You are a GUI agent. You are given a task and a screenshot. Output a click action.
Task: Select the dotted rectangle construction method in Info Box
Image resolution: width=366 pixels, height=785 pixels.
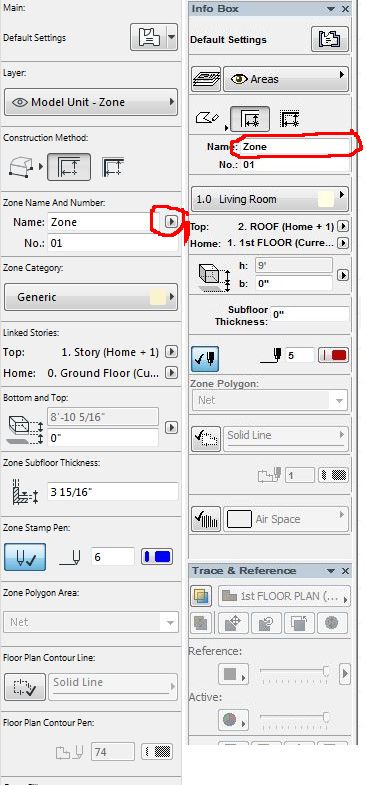290,119
